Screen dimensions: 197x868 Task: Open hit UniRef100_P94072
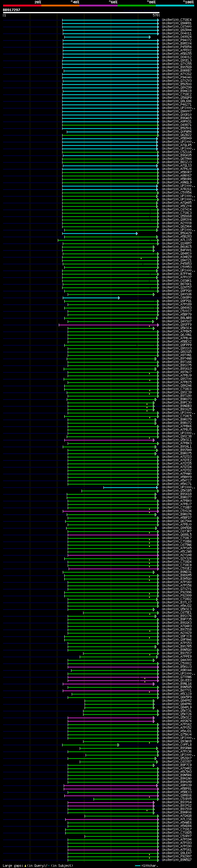click(176, 40)
